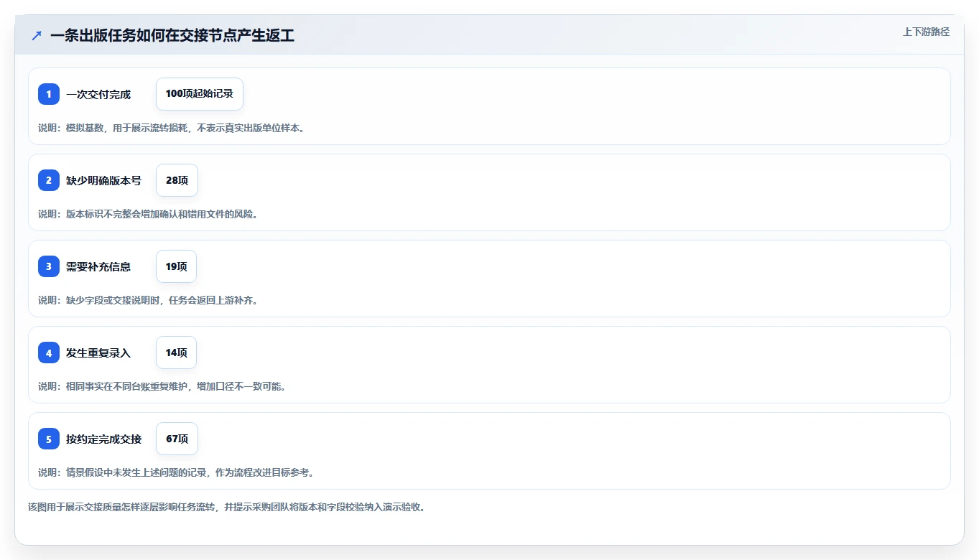Image resolution: width=979 pixels, height=560 pixels.
Task: Click the 14项 value pill
Action: [176, 353]
